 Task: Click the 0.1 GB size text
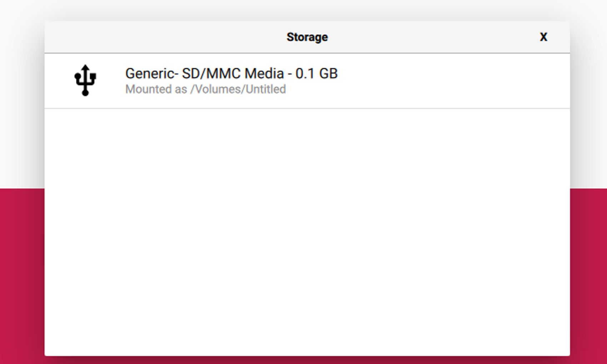pos(316,74)
